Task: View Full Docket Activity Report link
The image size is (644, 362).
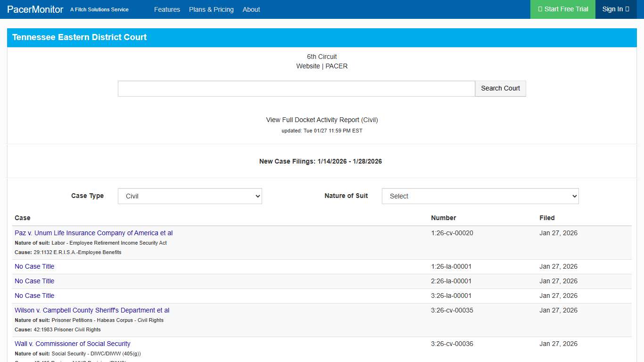Action: pos(322,120)
